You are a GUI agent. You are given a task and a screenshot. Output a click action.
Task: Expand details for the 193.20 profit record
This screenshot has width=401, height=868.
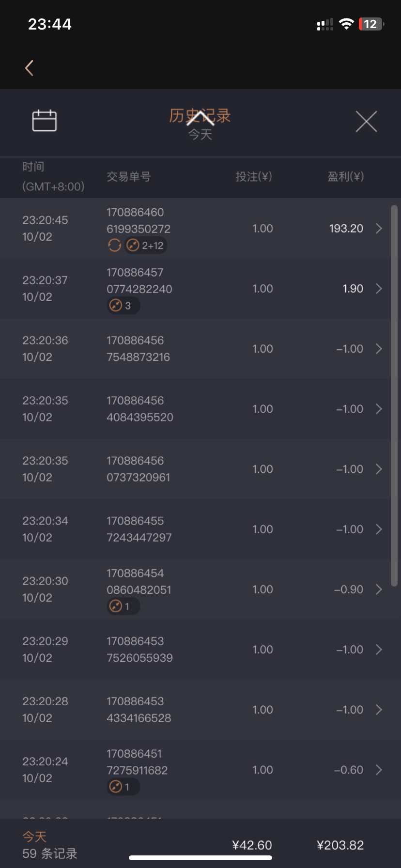379,229
